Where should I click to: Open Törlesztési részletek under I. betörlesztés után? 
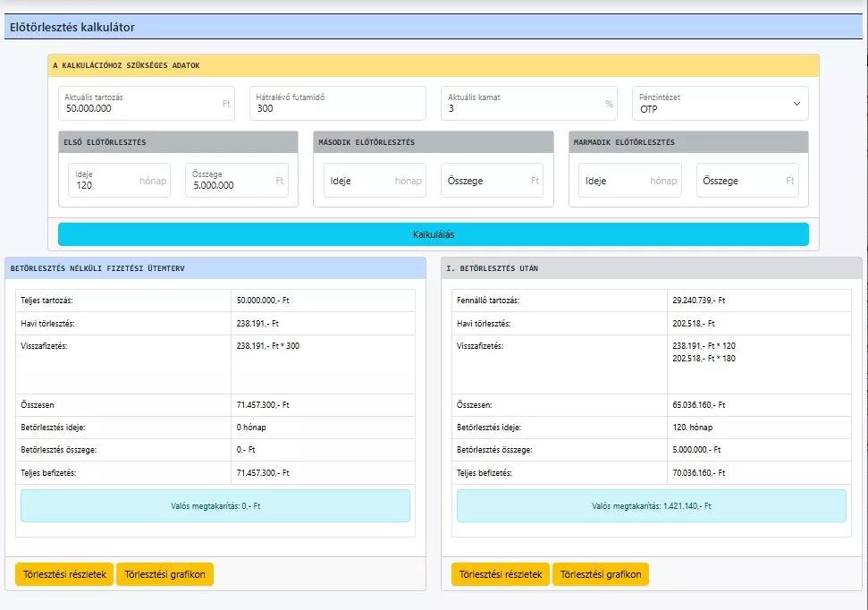(x=501, y=575)
